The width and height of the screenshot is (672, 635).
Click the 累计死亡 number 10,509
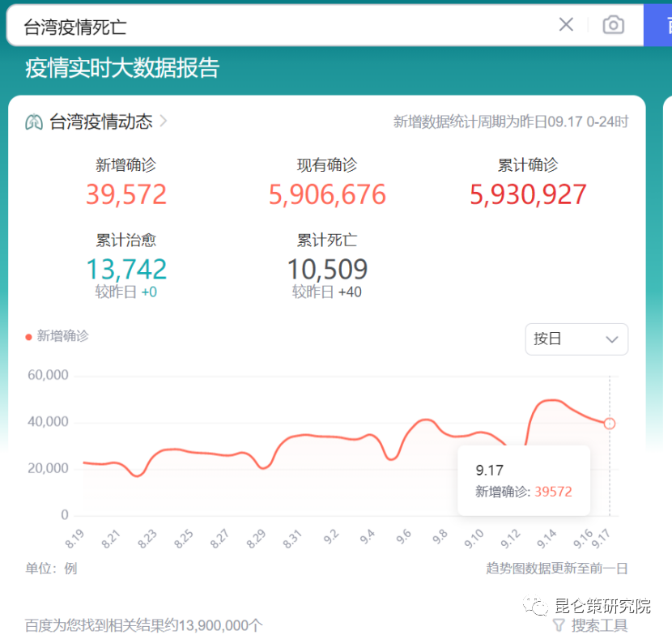[x=327, y=269]
